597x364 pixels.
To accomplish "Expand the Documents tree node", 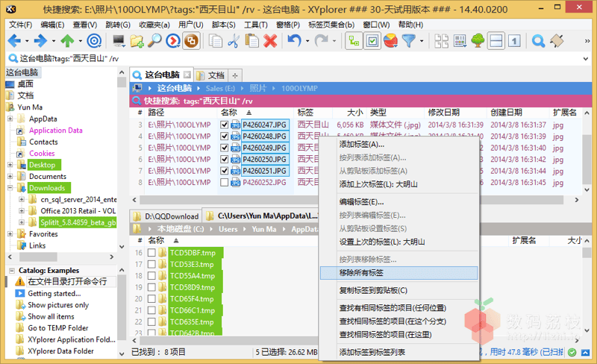I will 10,176.
